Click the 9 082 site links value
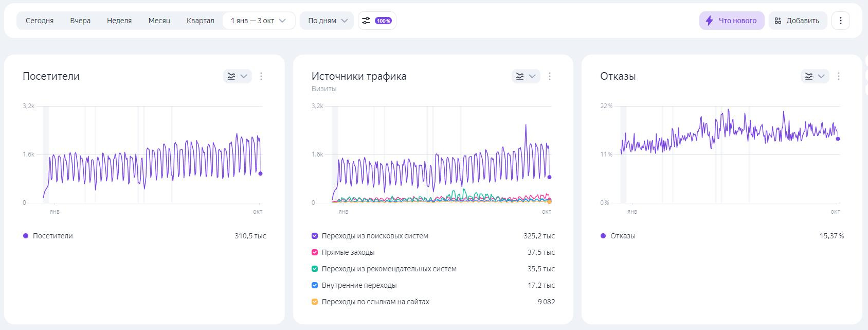This screenshot has height=330, width=868. 547,302
